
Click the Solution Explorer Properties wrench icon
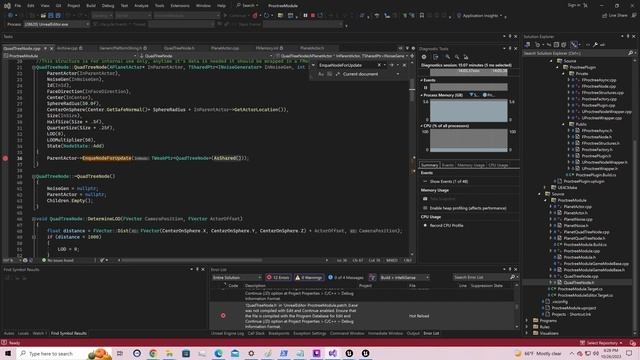coord(596,44)
